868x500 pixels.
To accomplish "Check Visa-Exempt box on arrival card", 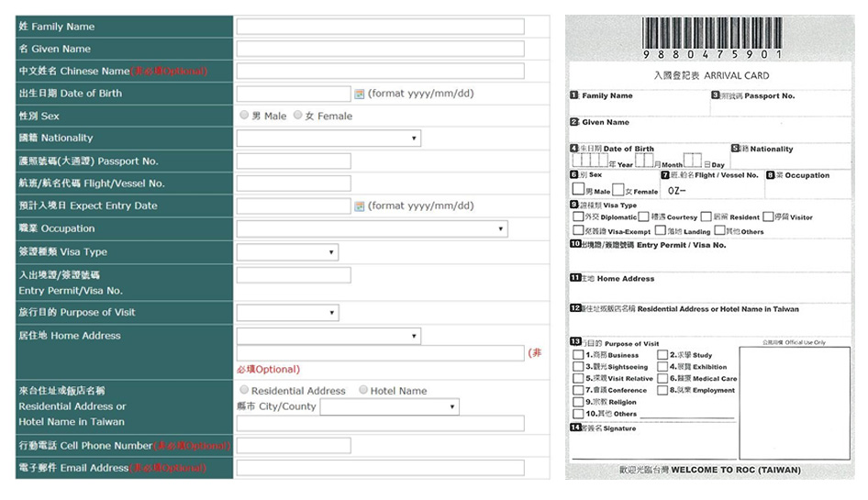I will point(578,230).
